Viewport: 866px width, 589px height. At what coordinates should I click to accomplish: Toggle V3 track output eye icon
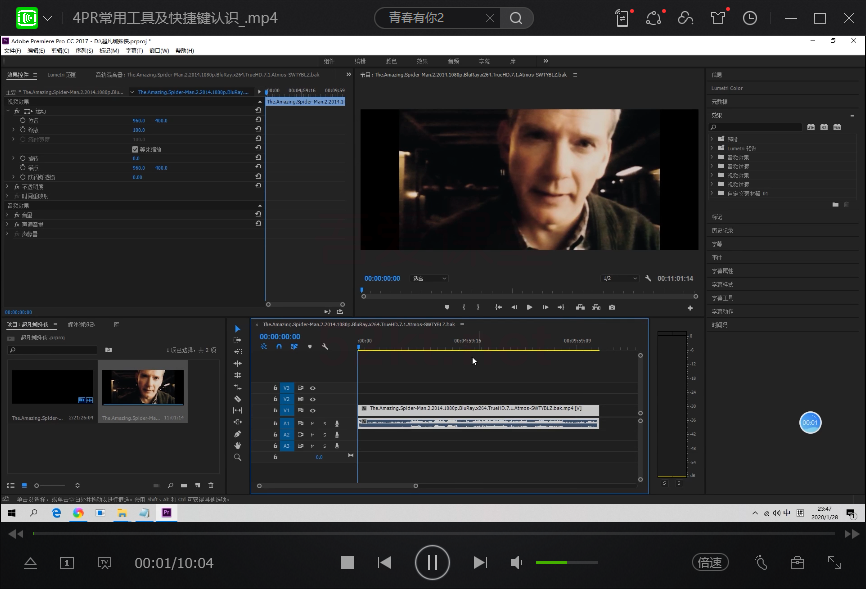click(x=313, y=388)
